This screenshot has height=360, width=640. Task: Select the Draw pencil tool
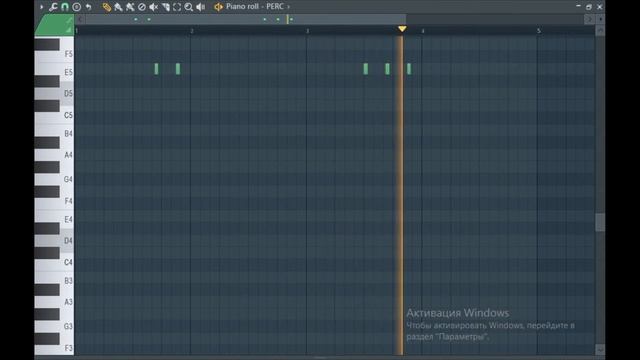[107, 7]
